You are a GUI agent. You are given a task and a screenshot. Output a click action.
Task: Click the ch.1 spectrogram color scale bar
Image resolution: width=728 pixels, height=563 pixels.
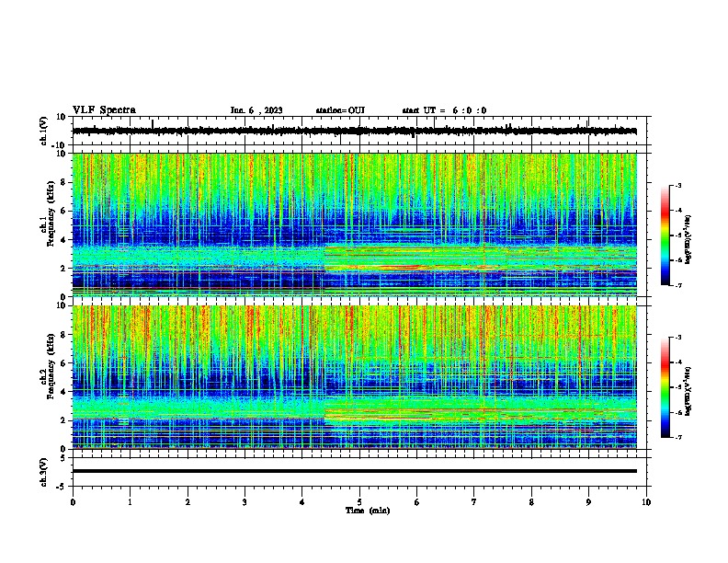(665, 236)
